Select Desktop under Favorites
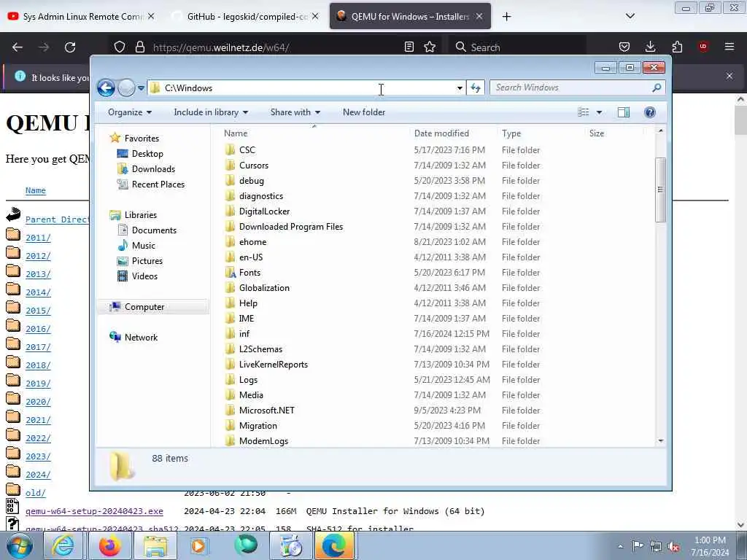 (147, 154)
